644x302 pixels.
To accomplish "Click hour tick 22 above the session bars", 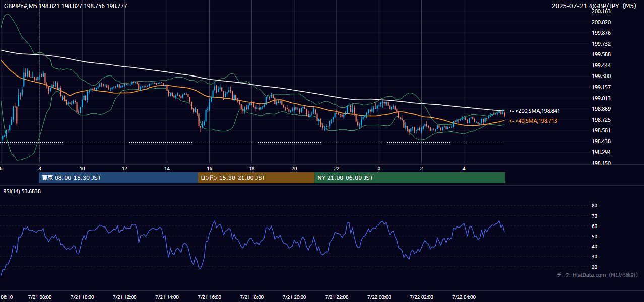I will [x=337, y=169].
